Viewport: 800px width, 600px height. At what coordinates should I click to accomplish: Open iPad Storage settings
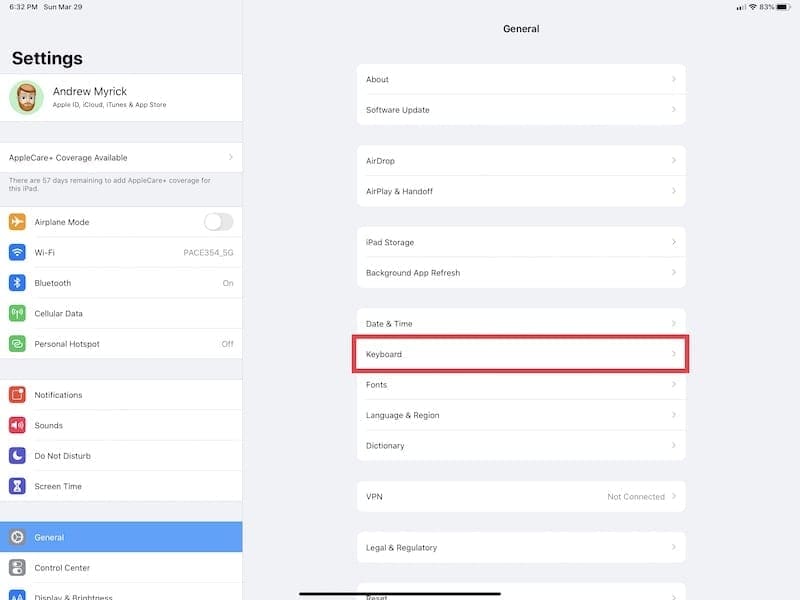pos(521,242)
